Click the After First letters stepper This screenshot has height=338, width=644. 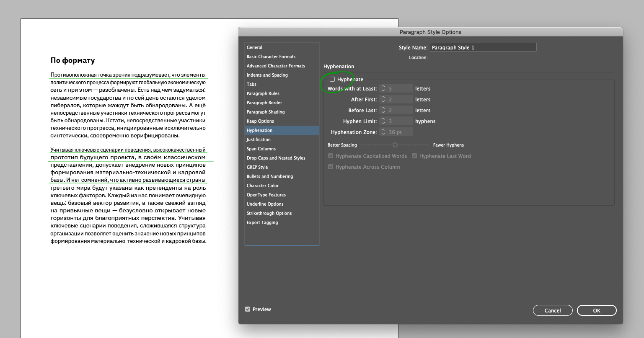coord(383,99)
